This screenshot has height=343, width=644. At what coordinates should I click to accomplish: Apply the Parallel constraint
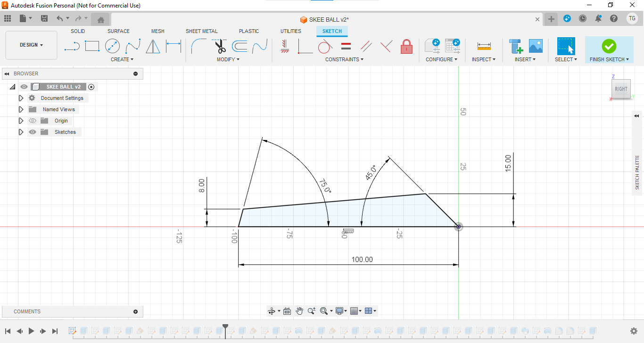pyautogui.click(x=366, y=46)
